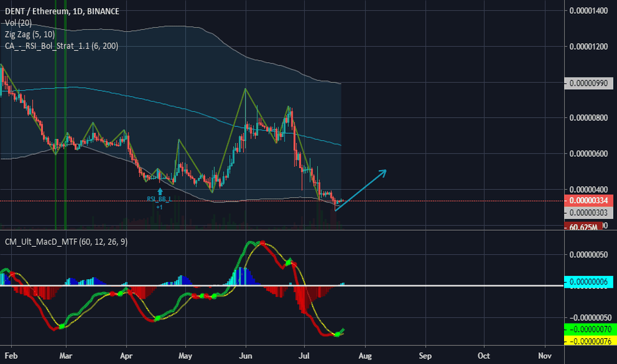Image resolution: width=617 pixels, height=364 pixels.
Task: Click the cyan MACD value 0.00000006
Action: coord(589,282)
